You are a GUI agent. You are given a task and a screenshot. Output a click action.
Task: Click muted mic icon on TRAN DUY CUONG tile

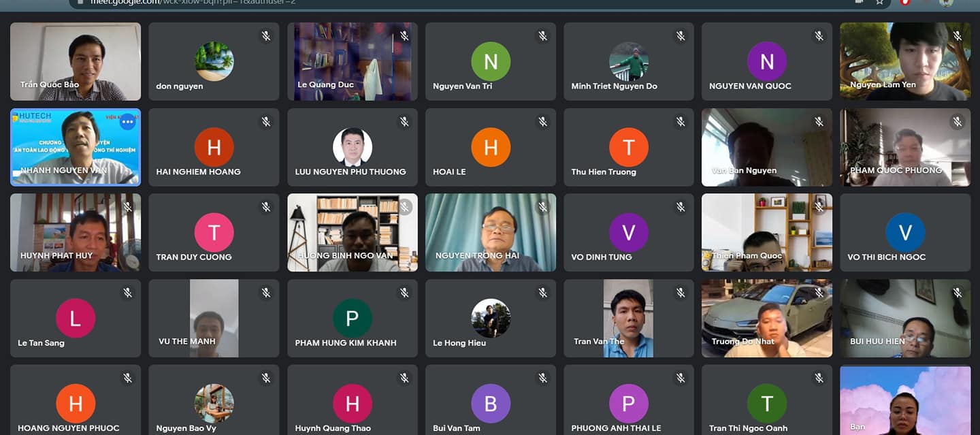[x=266, y=207]
